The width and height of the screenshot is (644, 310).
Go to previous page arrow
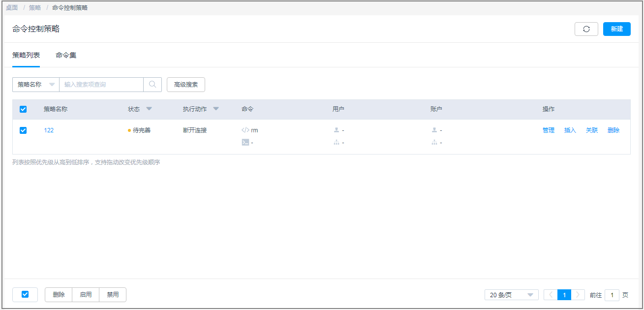click(x=551, y=295)
